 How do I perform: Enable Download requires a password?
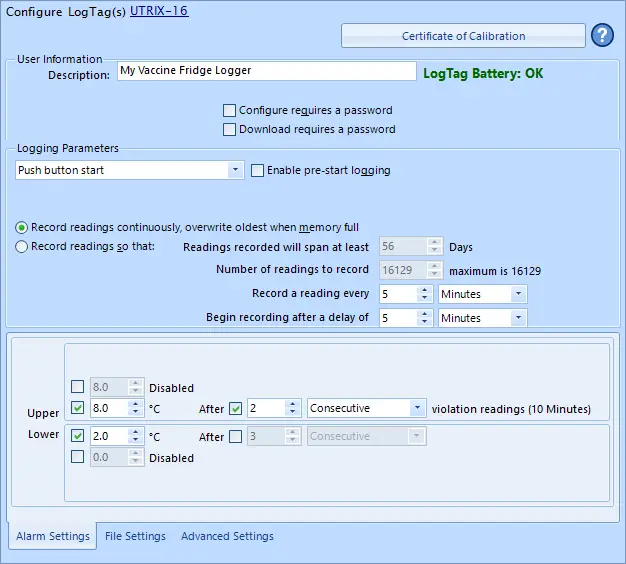coord(230,129)
